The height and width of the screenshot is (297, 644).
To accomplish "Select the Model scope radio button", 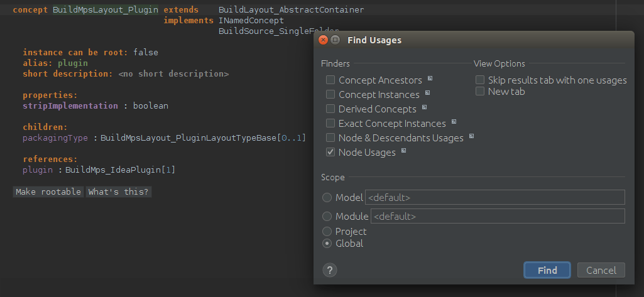I will pyautogui.click(x=327, y=198).
